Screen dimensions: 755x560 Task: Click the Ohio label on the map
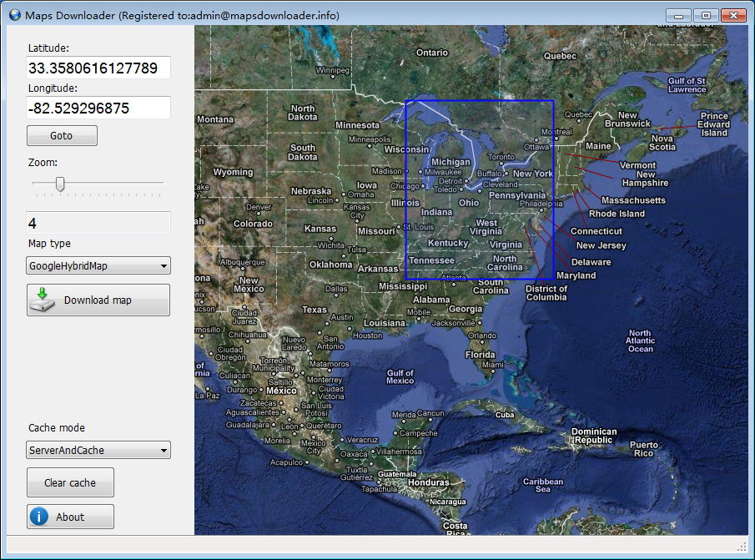click(x=469, y=203)
